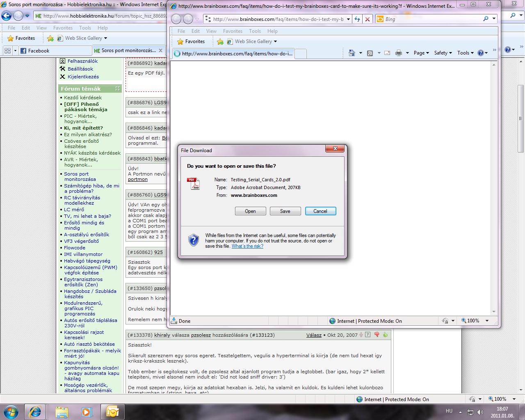Viewport: 525px width, 420px height.
Task: Click the PDF document icon in download dialog
Action: (193, 183)
